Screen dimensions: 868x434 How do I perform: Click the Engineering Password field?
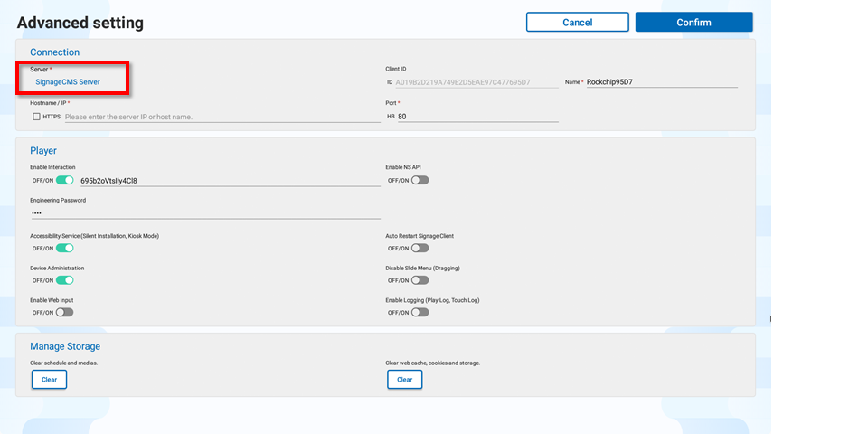(205, 213)
